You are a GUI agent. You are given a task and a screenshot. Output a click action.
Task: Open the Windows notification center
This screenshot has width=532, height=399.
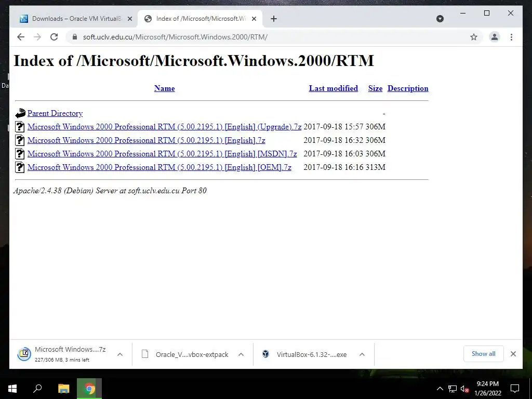(515, 389)
